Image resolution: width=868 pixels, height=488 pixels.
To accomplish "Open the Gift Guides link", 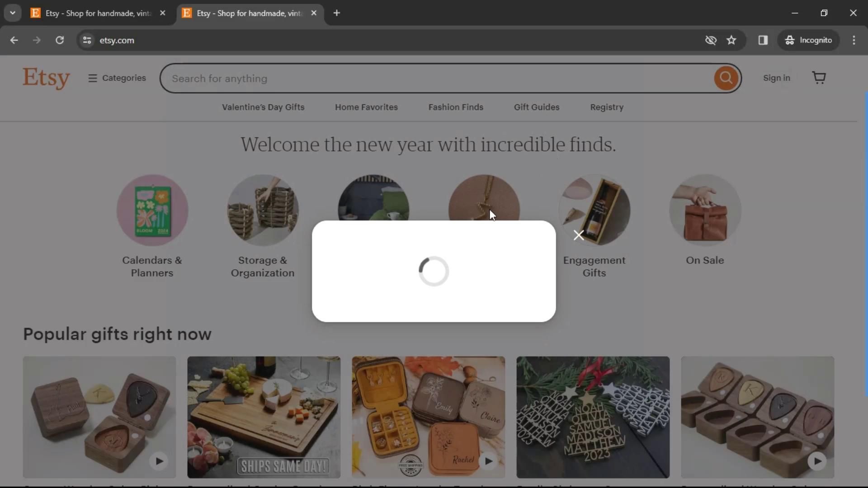I will click(536, 107).
